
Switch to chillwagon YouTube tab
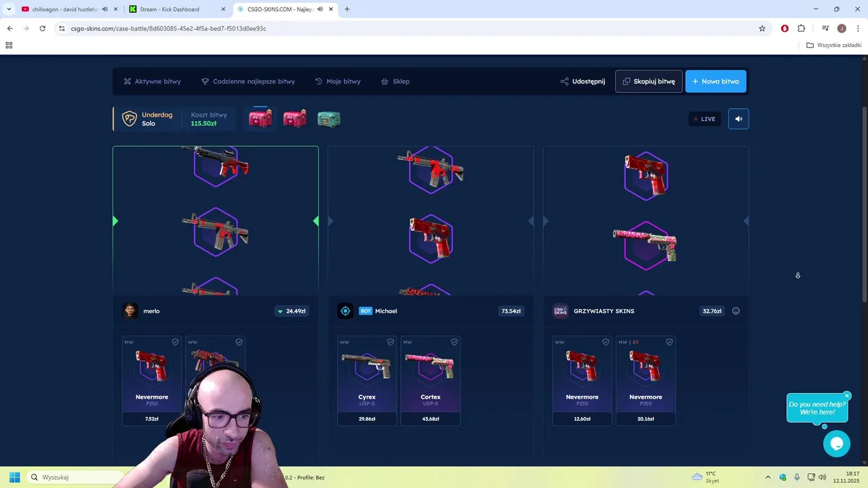65,9
